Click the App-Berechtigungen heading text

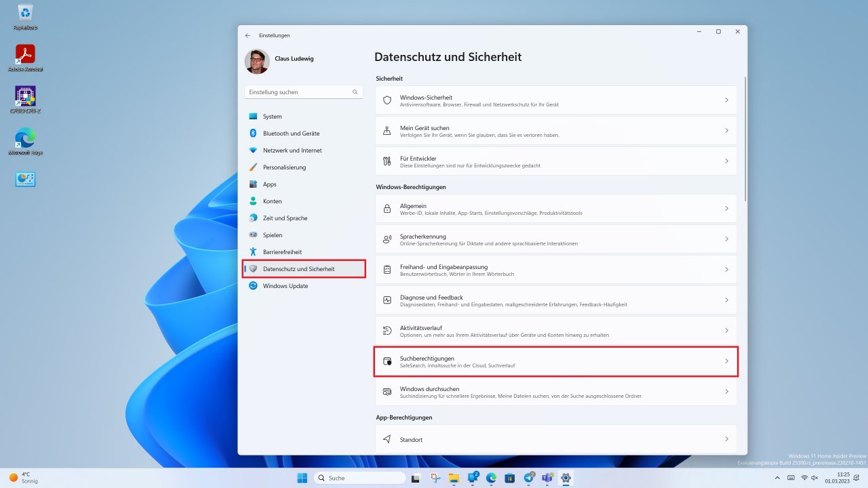[404, 418]
